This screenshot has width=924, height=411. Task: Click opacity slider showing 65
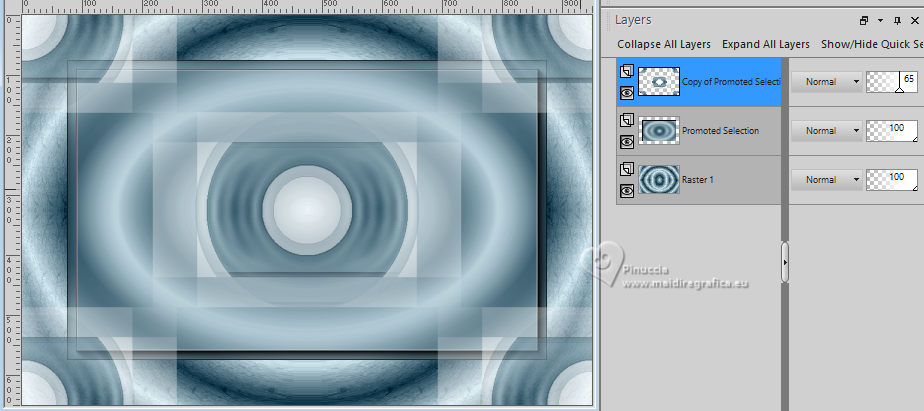coord(892,82)
